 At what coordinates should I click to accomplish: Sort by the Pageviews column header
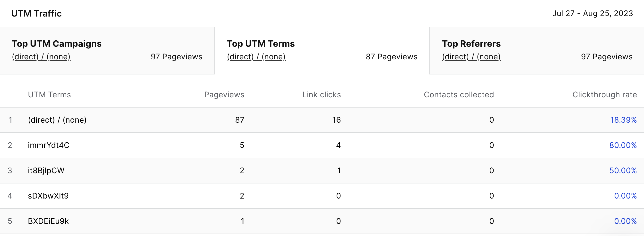pyautogui.click(x=224, y=95)
